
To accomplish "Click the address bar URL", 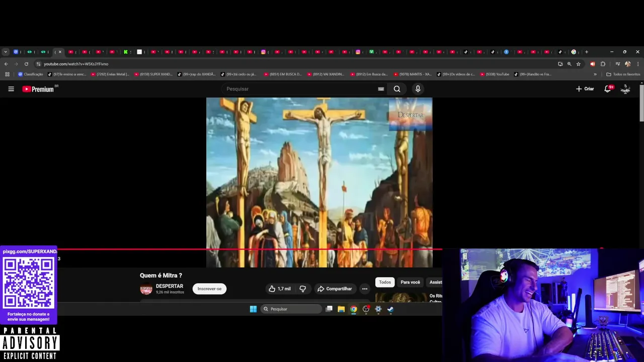I will click(x=76, y=64).
